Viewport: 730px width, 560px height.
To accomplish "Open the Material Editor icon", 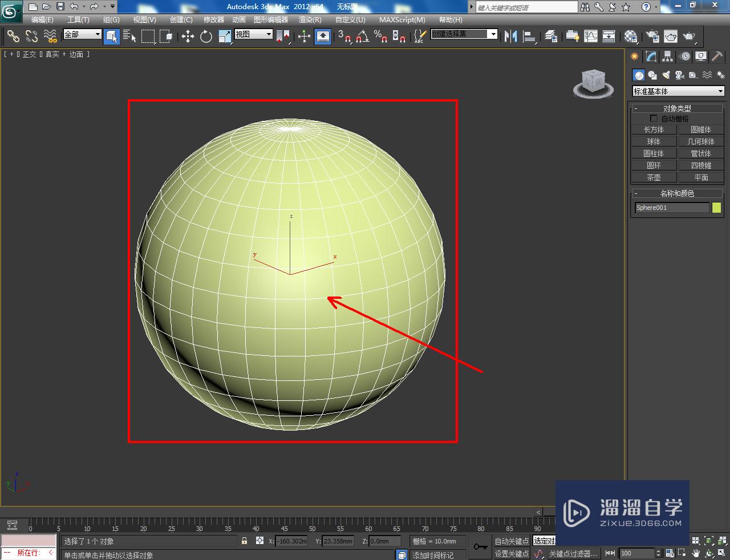I will point(631,36).
